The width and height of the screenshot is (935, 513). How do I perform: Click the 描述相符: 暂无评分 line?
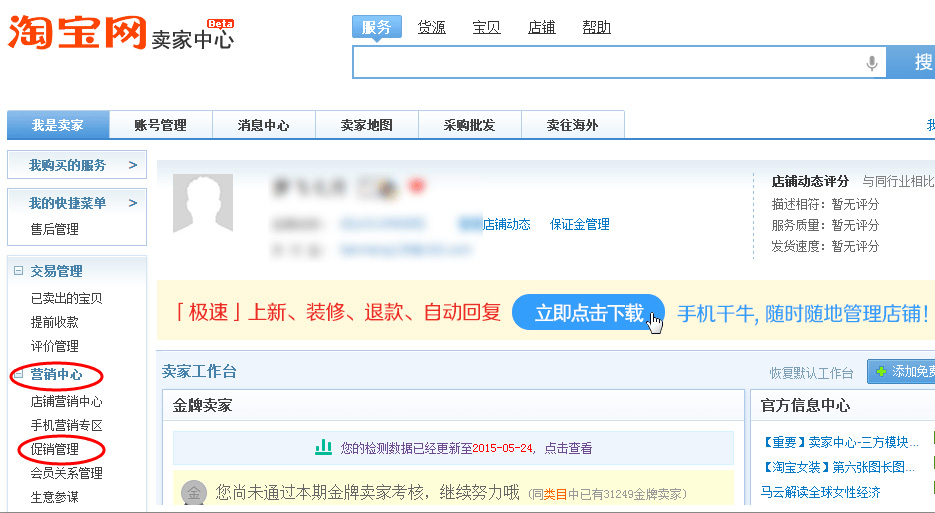tap(825, 204)
